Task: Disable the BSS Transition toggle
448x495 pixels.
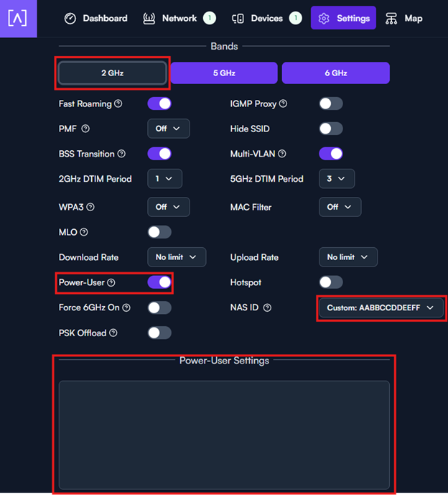Action: tap(159, 154)
